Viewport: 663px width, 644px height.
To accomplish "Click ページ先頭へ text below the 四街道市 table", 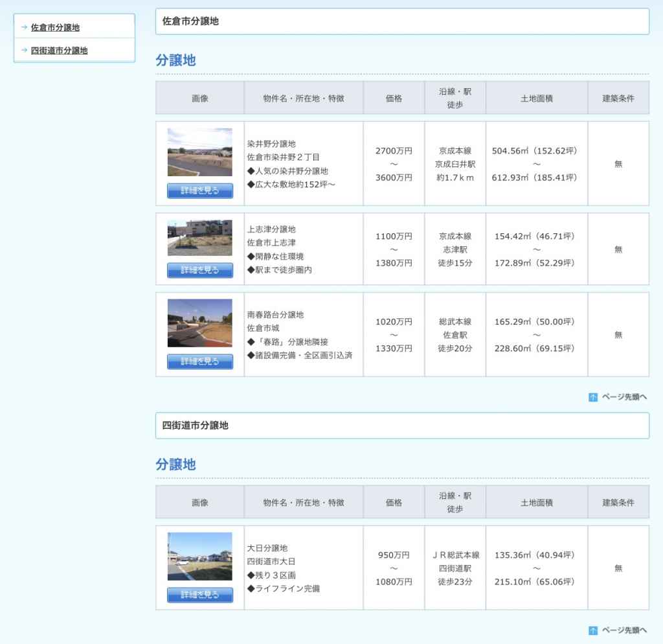I will (624, 630).
